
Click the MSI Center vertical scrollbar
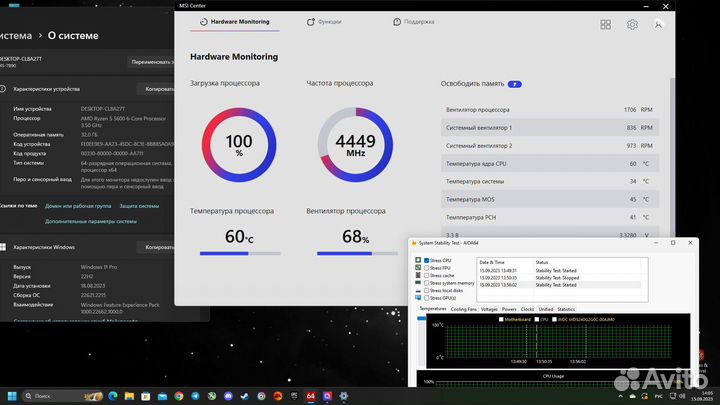[x=672, y=156]
